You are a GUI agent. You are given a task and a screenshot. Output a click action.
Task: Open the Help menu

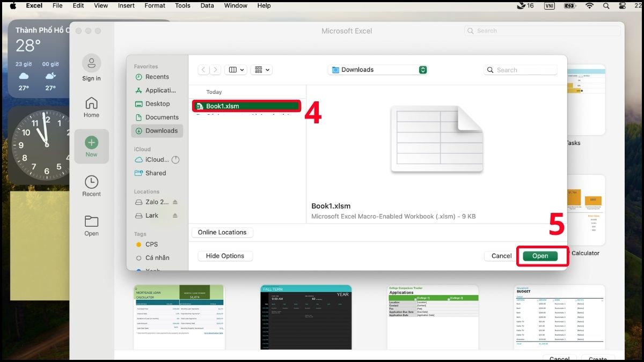[x=264, y=5]
